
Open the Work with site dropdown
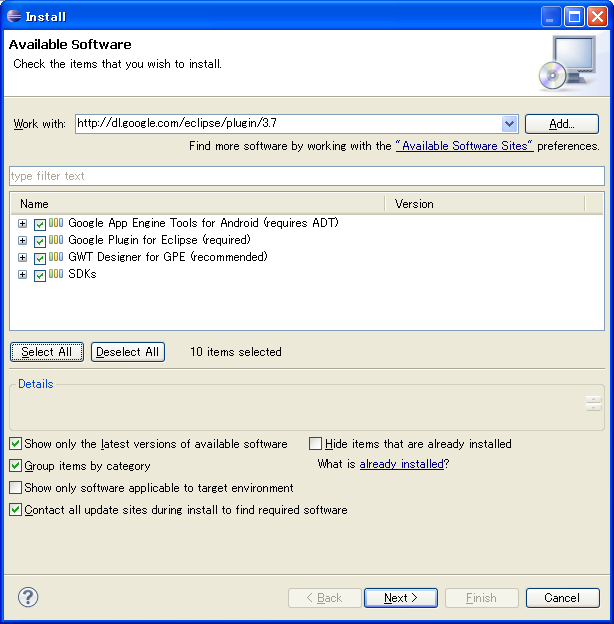click(x=509, y=124)
